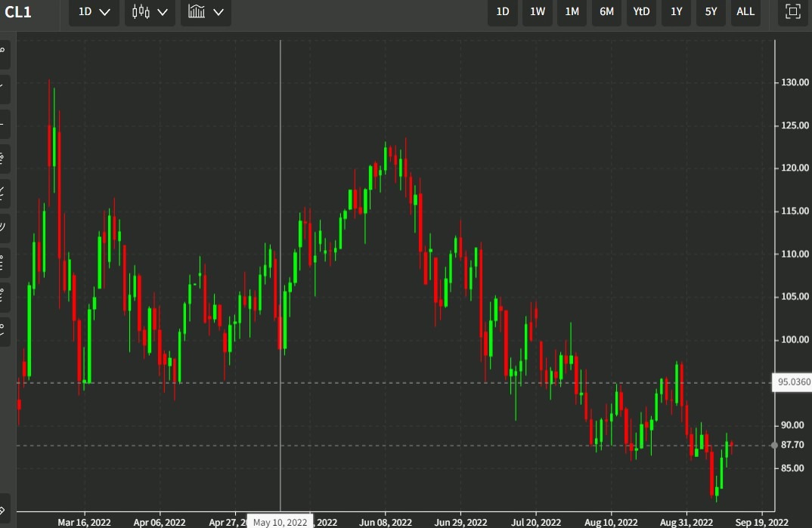Screen dimensions: 812x528
Task: Click the fullscreen expand icon
Action: (x=791, y=12)
